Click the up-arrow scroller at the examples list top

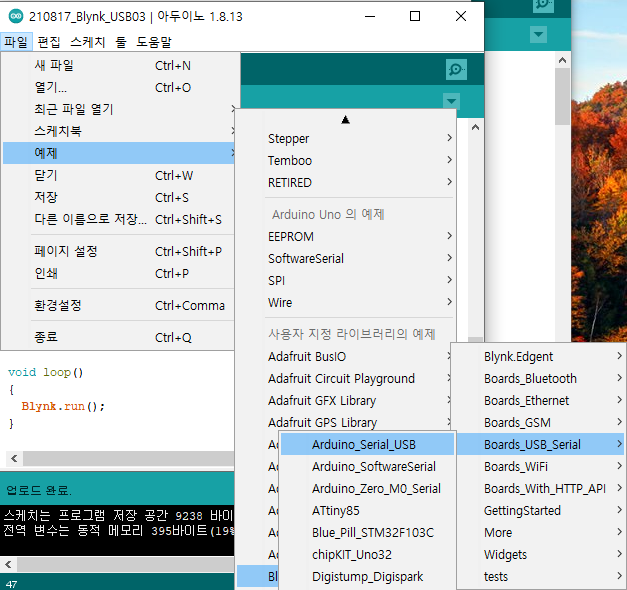pyautogui.click(x=346, y=120)
